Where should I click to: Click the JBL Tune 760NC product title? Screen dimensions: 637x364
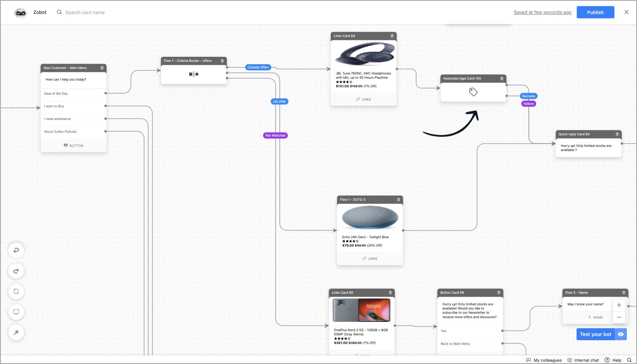[363, 75]
